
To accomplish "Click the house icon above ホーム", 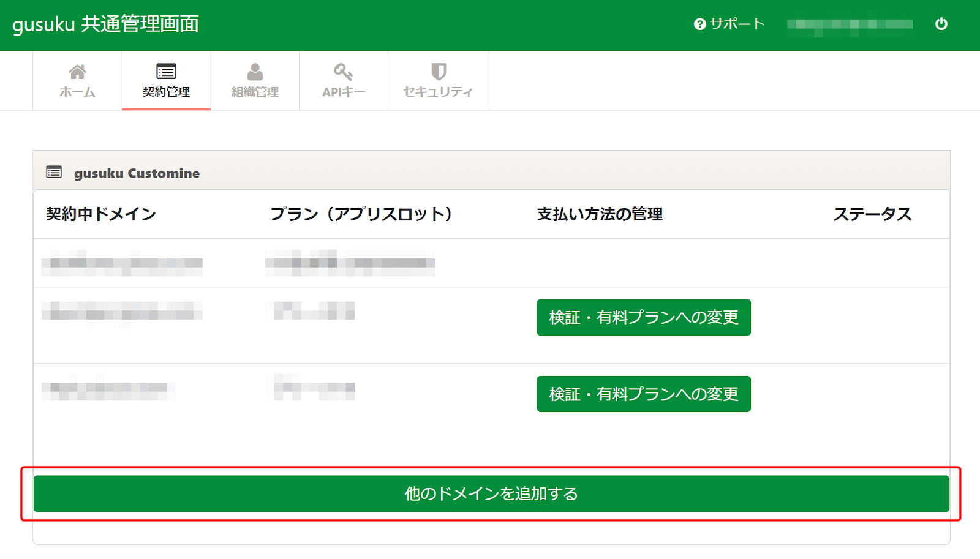I will (77, 72).
